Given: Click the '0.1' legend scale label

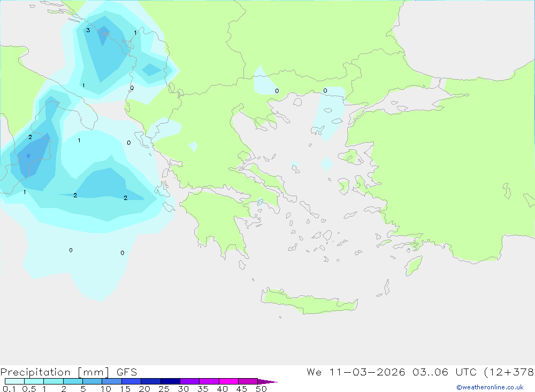Looking at the screenshot, I should (x=9, y=389).
